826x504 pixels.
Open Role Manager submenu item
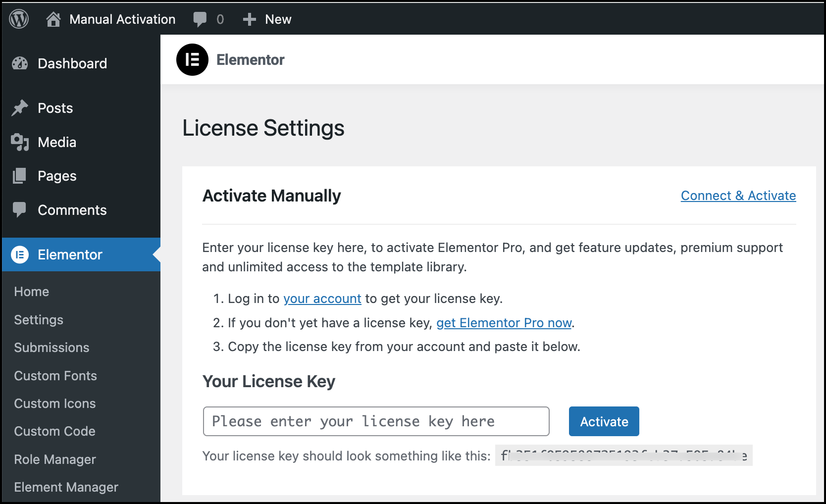coord(55,459)
